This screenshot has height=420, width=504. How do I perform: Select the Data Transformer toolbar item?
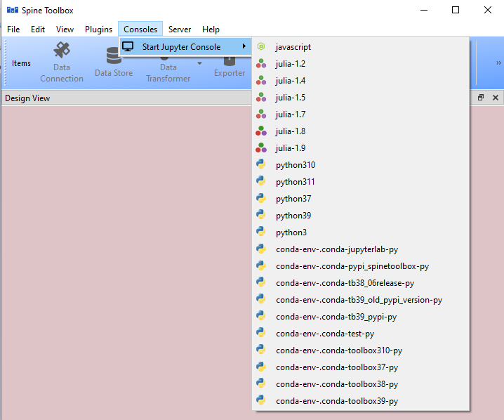click(168, 69)
